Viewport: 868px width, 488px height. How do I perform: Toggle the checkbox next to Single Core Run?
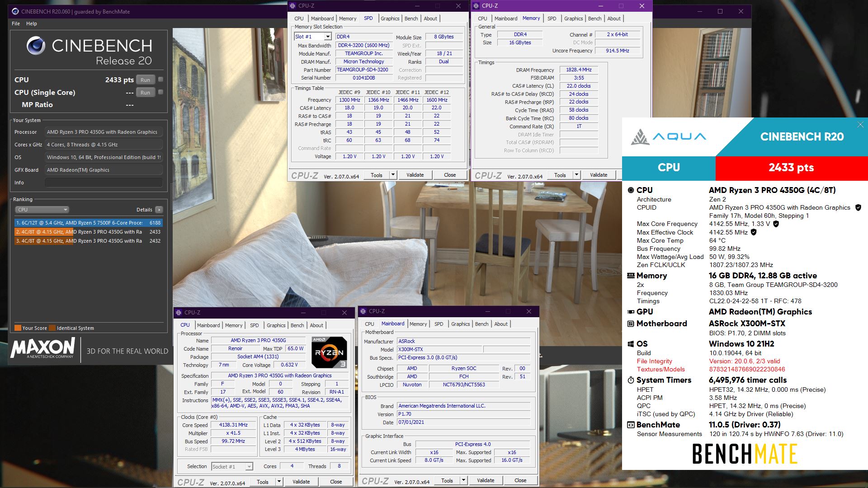(x=160, y=92)
